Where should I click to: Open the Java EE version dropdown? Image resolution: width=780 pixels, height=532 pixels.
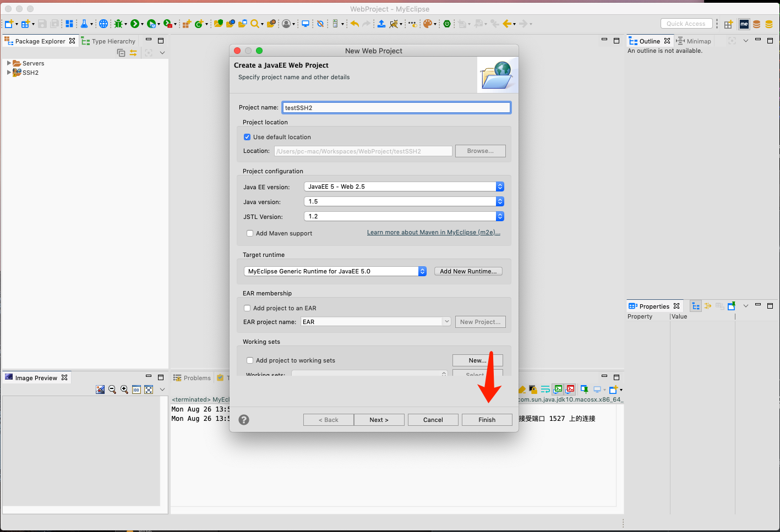click(x=404, y=187)
